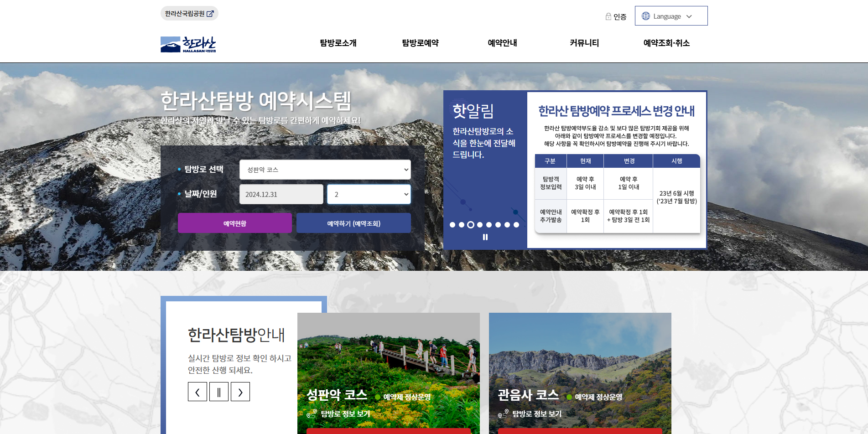868x434 pixels.
Task: Click the purple 예약현황 button
Action: pyautogui.click(x=234, y=223)
